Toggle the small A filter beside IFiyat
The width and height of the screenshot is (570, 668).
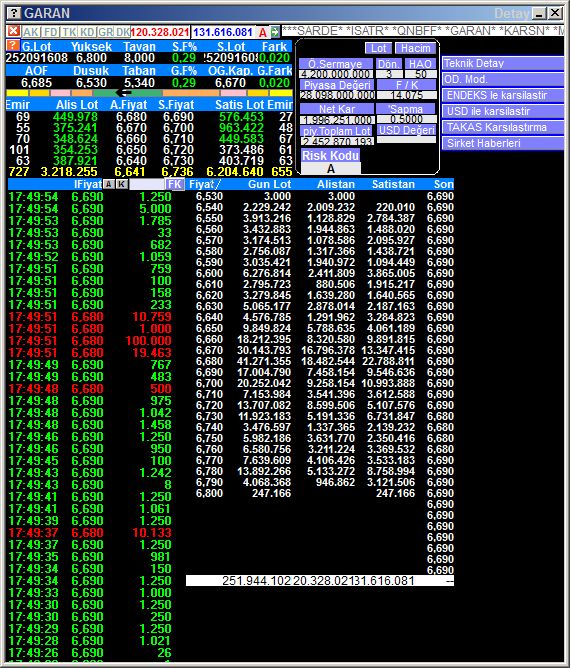[109, 184]
